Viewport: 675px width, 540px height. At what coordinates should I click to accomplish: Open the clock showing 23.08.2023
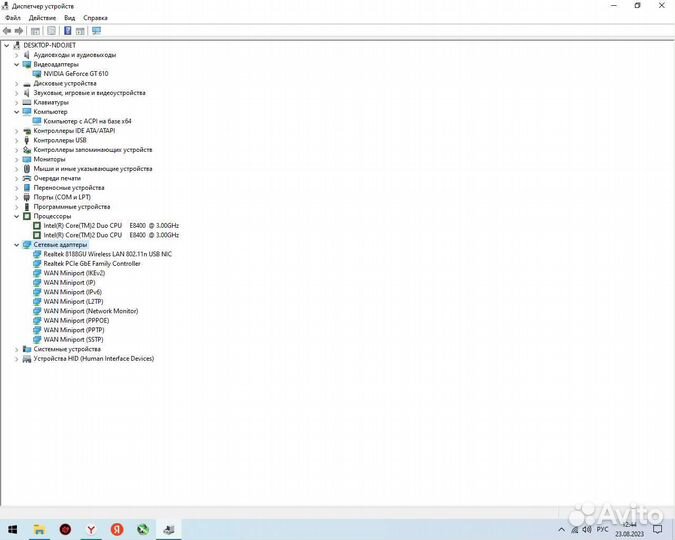[x=629, y=530]
